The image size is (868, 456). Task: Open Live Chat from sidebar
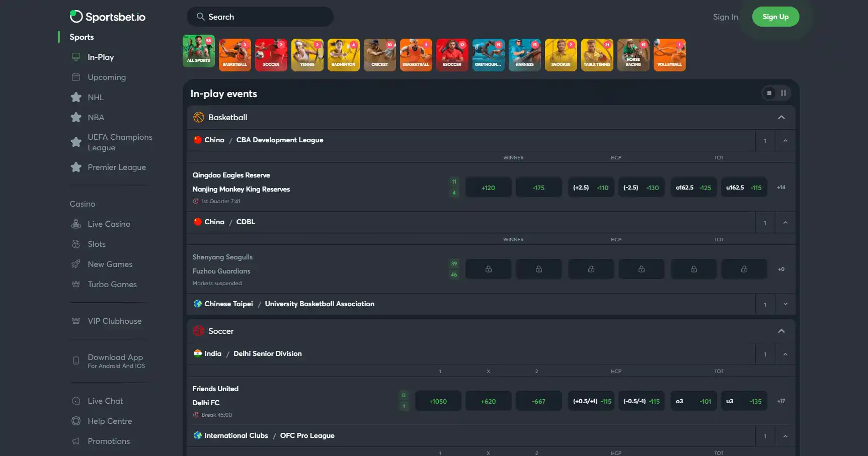pyautogui.click(x=105, y=401)
